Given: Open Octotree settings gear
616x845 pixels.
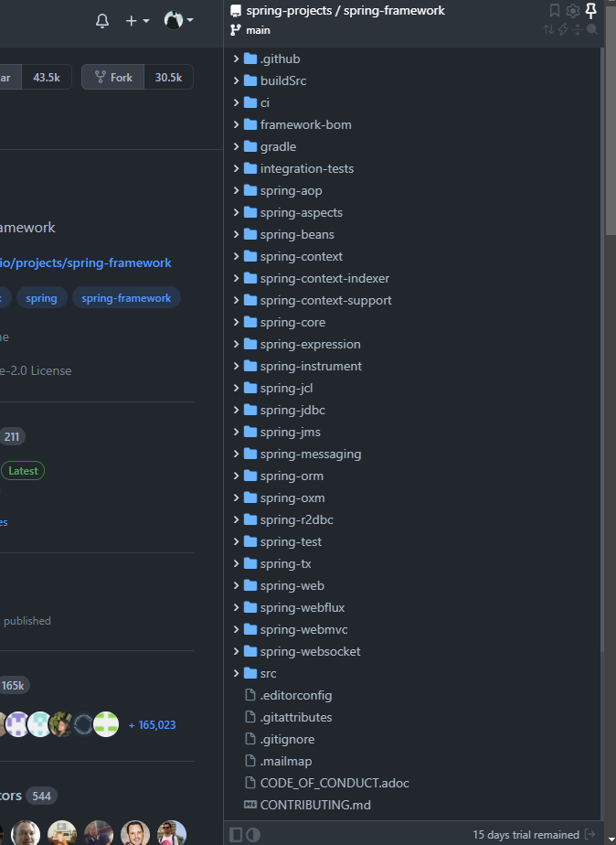Looking at the screenshot, I should coord(573,10).
